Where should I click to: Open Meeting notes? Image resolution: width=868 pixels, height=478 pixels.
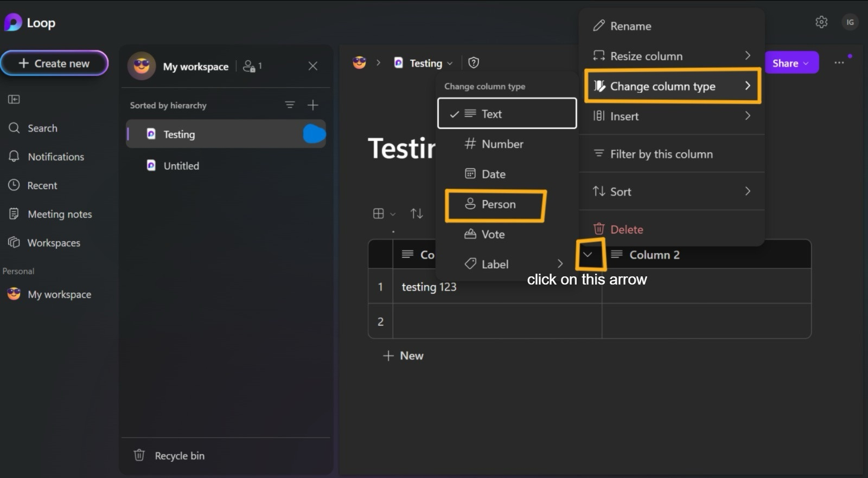click(x=50, y=215)
